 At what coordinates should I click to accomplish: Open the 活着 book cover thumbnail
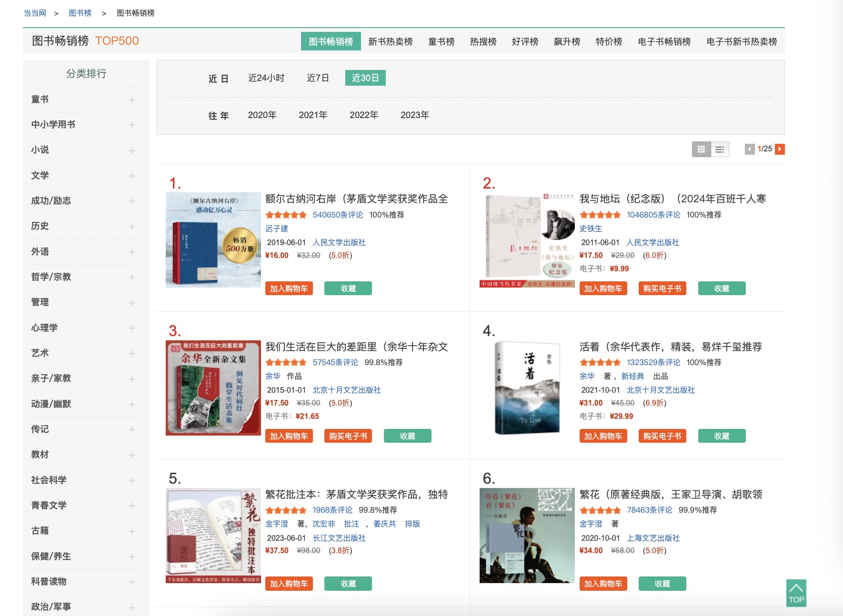tap(527, 387)
